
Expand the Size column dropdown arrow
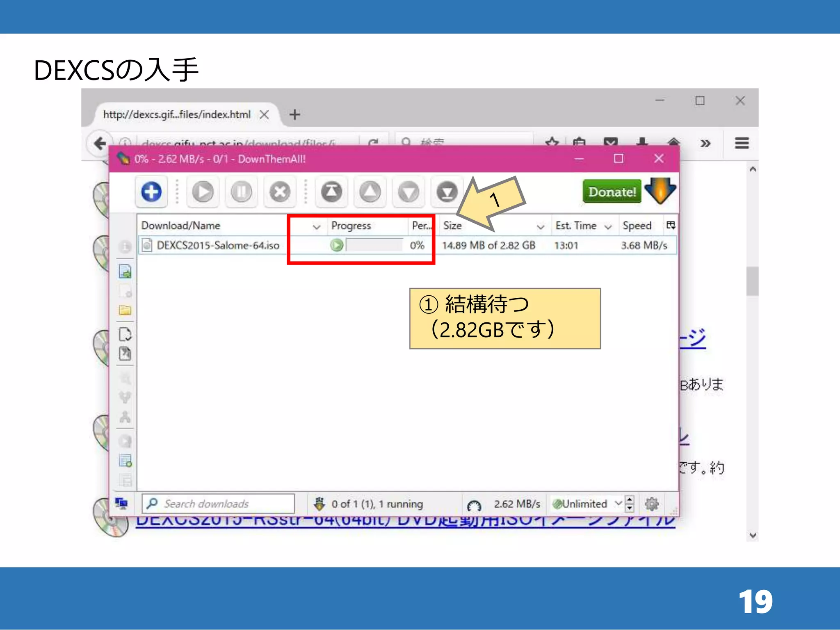coord(541,226)
